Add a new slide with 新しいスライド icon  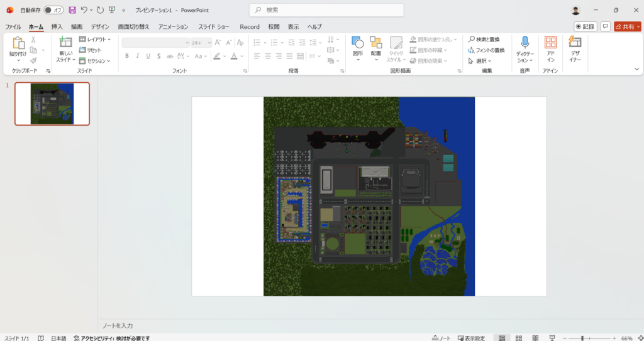coord(65,42)
